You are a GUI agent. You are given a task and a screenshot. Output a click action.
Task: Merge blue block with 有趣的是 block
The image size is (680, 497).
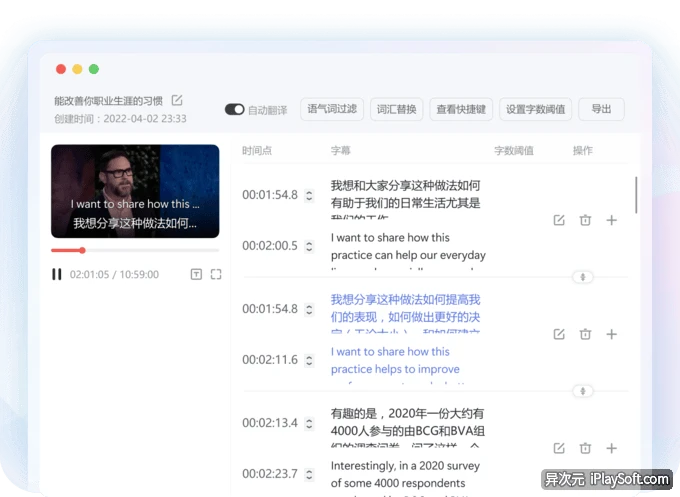pos(583,391)
